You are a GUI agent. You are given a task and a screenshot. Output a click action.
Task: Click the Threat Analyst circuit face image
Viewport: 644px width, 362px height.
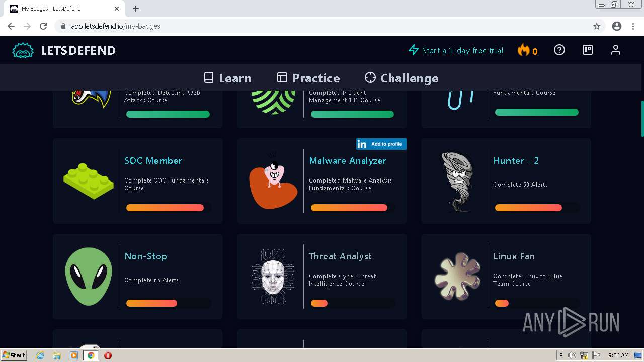click(273, 276)
